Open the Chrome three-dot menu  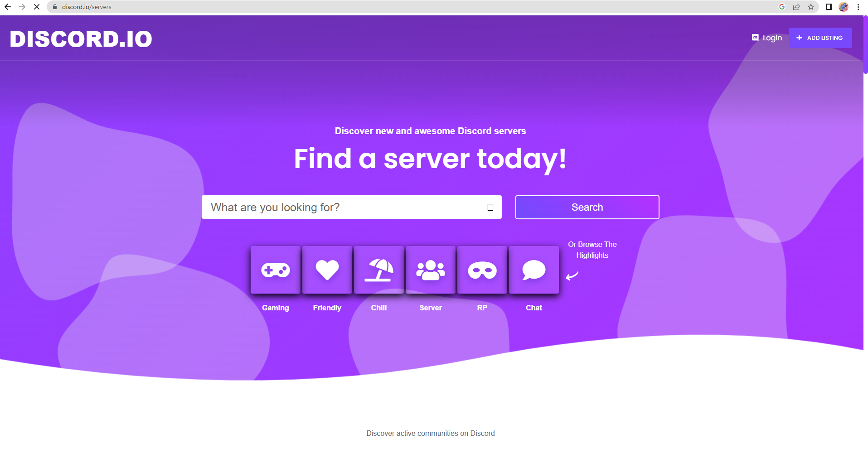pyautogui.click(x=858, y=7)
